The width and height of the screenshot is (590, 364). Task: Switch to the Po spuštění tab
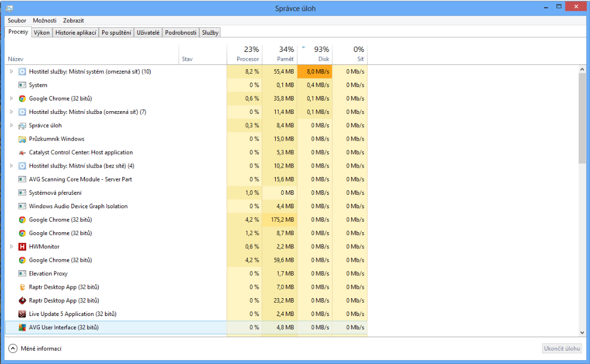116,33
